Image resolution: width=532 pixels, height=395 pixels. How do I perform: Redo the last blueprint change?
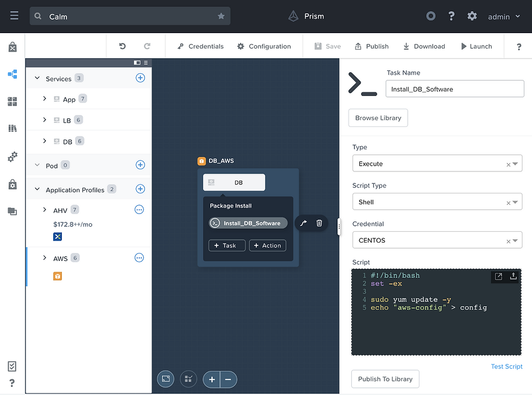(x=147, y=46)
